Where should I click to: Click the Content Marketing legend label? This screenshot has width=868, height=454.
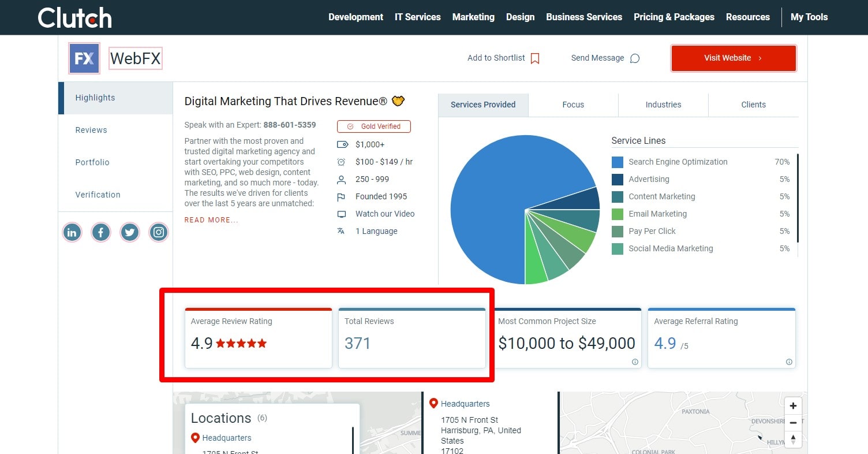(x=662, y=196)
